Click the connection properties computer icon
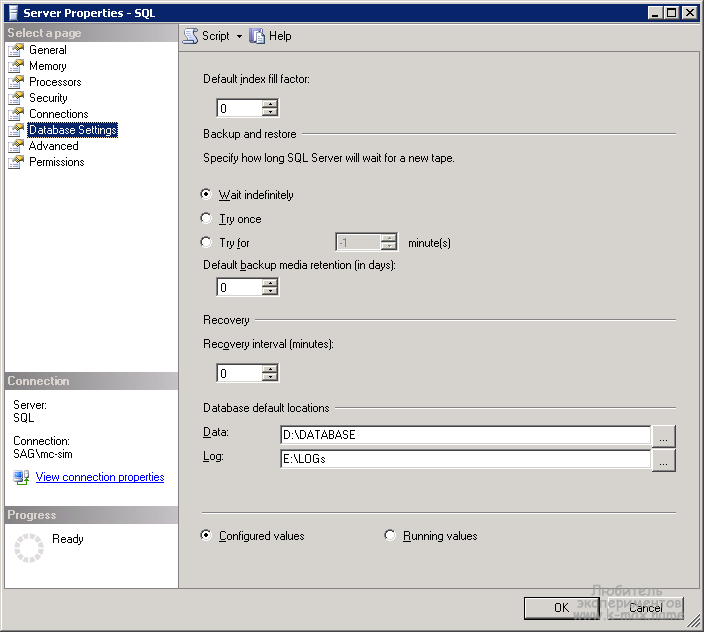 pyautogui.click(x=21, y=477)
